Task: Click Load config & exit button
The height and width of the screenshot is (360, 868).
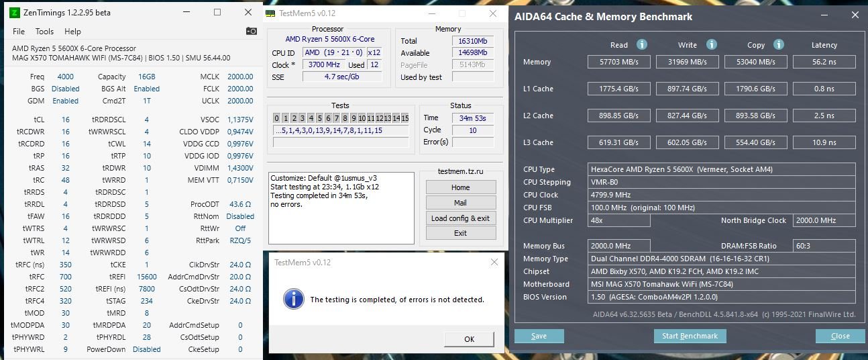Action: pyautogui.click(x=461, y=218)
